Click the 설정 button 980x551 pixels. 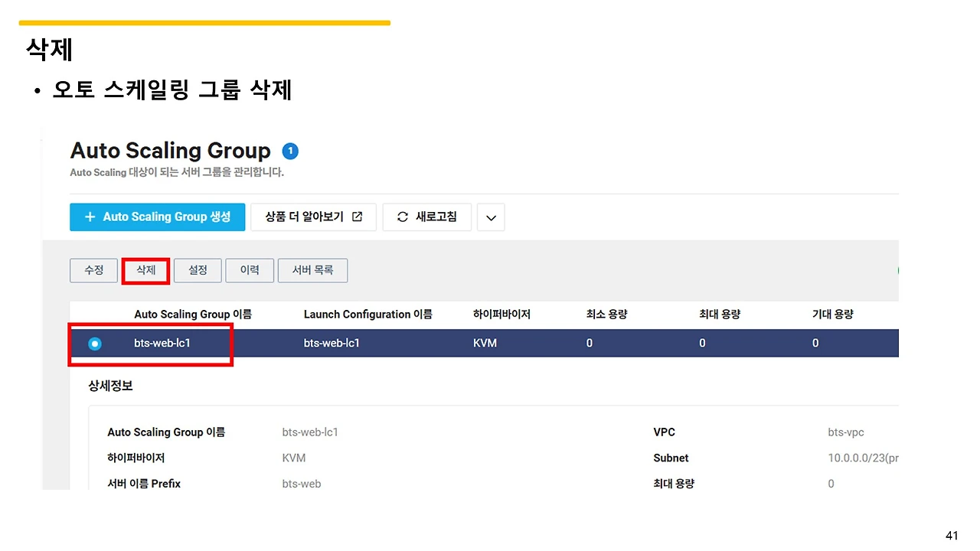pyautogui.click(x=198, y=270)
